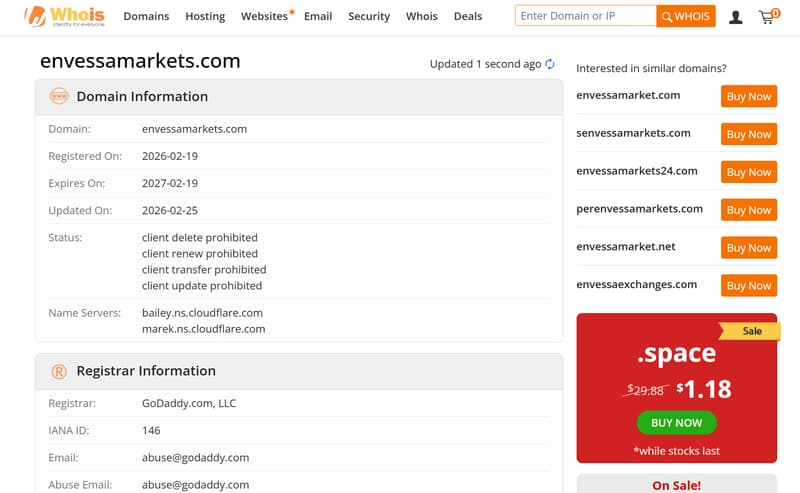The image size is (800, 493).
Task: Open the Email menu
Action: coord(318,16)
